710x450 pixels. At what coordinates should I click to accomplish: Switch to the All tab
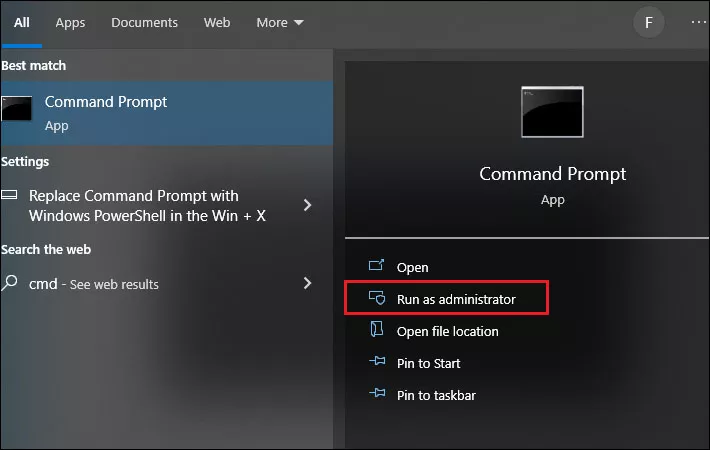[21, 23]
